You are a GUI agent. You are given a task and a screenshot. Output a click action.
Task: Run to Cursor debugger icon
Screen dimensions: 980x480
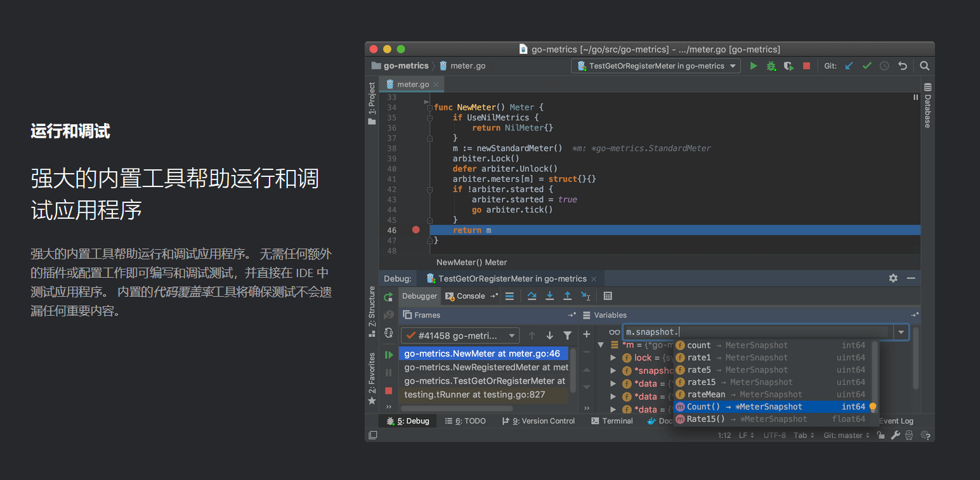585,296
